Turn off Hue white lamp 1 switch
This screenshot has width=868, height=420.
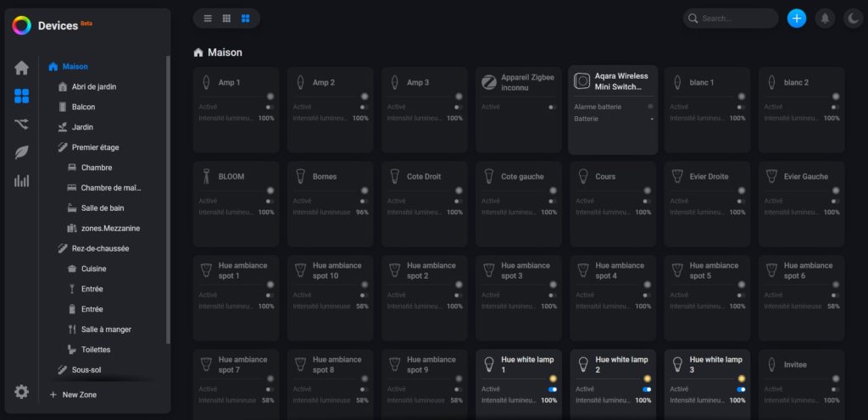click(553, 389)
